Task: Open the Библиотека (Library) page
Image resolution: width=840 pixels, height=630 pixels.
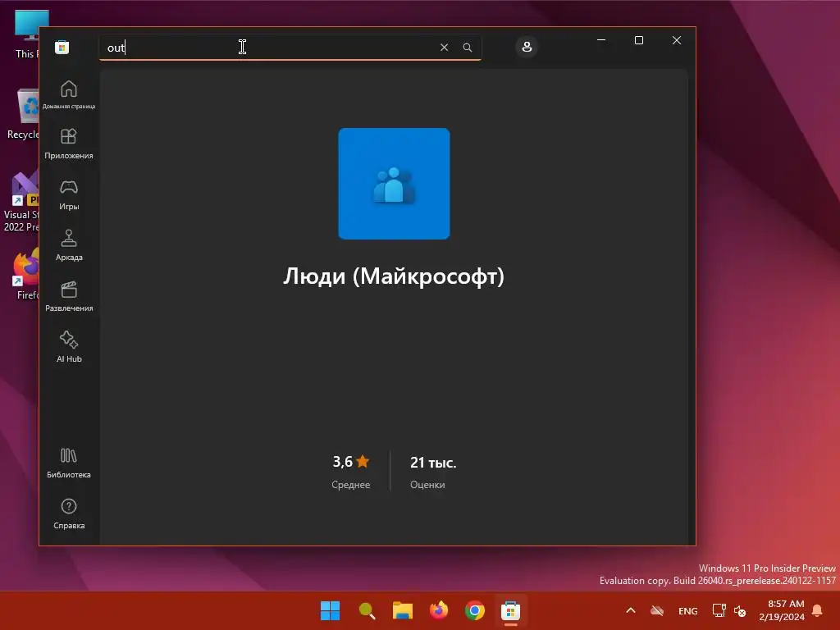Action: [69, 463]
